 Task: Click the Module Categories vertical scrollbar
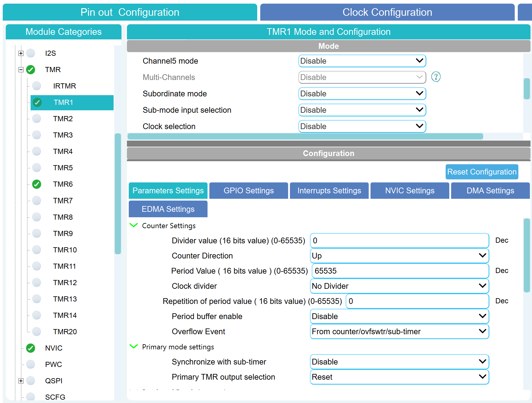(118, 194)
